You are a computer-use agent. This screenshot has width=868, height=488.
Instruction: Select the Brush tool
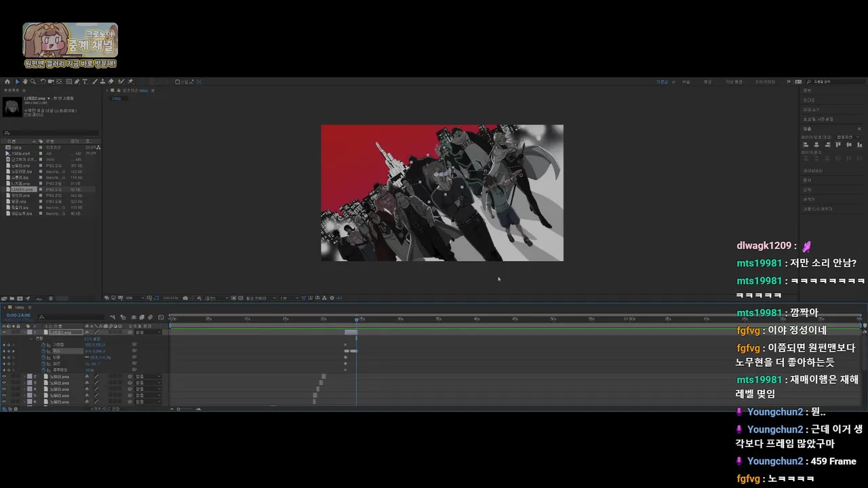pos(95,81)
